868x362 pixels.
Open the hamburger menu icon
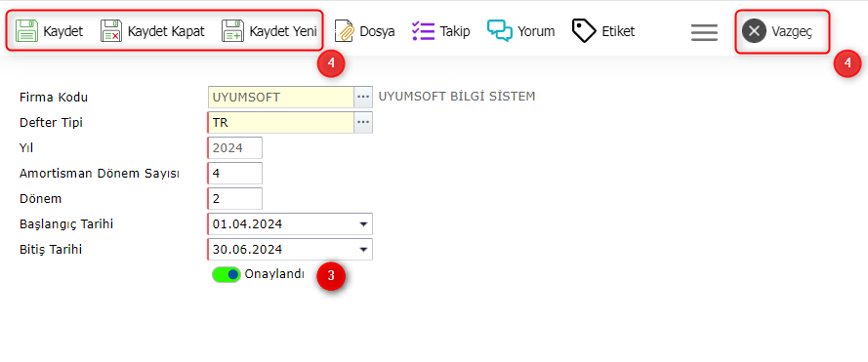click(704, 32)
